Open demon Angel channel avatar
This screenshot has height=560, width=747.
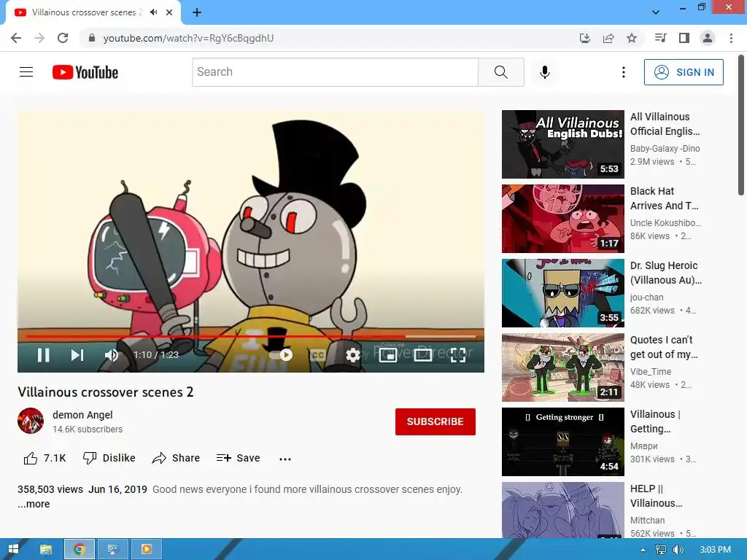[x=31, y=421]
